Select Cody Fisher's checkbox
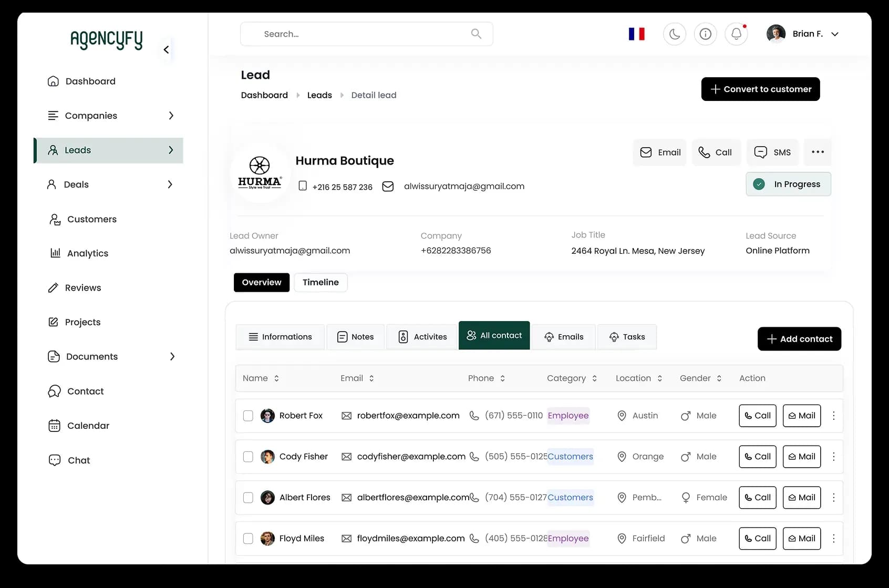The image size is (889, 588). point(248,457)
